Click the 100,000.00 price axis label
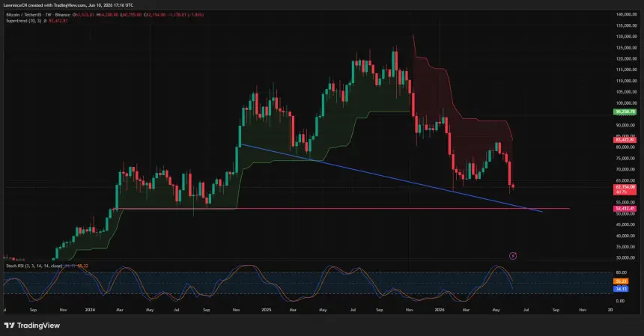 (626, 103)
